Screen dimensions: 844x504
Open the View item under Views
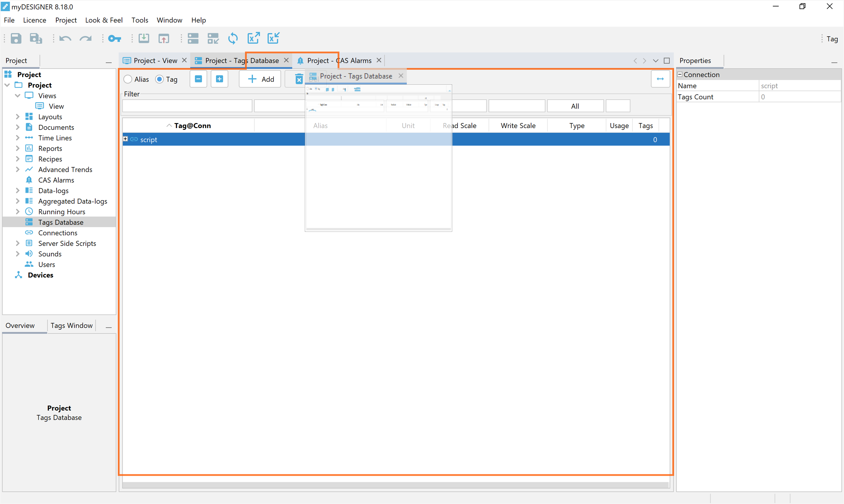tap(56, 106)
